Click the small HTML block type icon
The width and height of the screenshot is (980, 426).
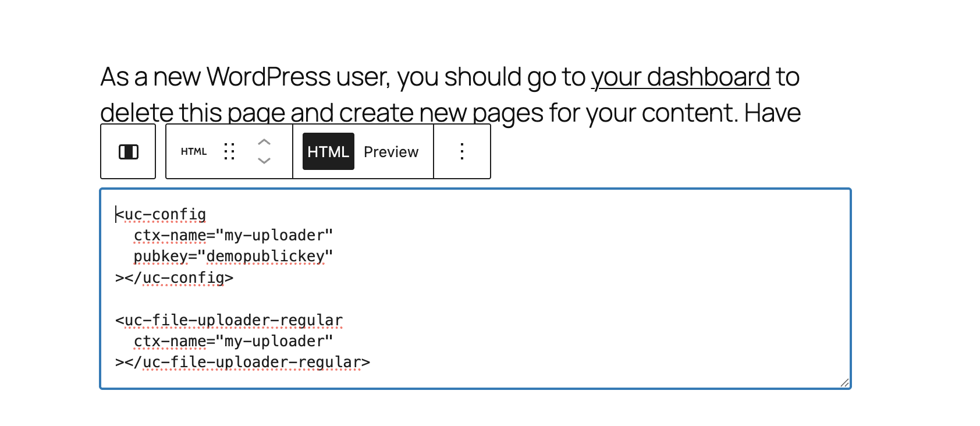(x=194, y=152)
